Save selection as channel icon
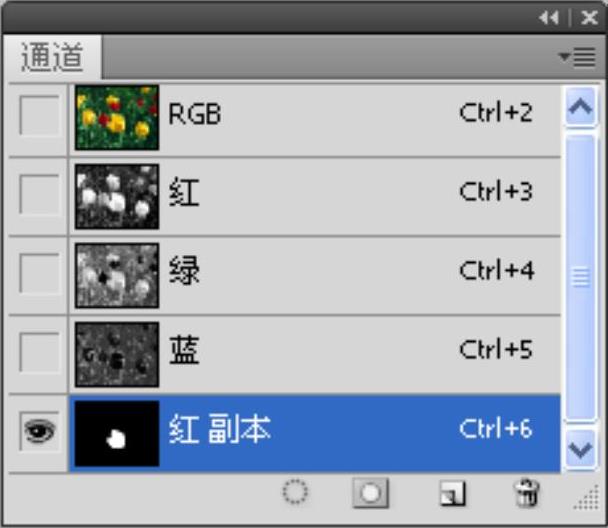Screen dimensions: 608x528 coord(370,493)
